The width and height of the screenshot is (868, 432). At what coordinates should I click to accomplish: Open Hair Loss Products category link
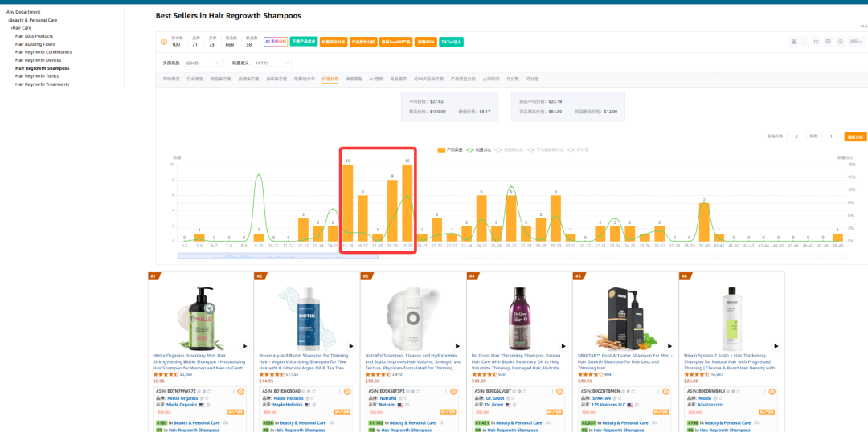(x=35, y=36)
